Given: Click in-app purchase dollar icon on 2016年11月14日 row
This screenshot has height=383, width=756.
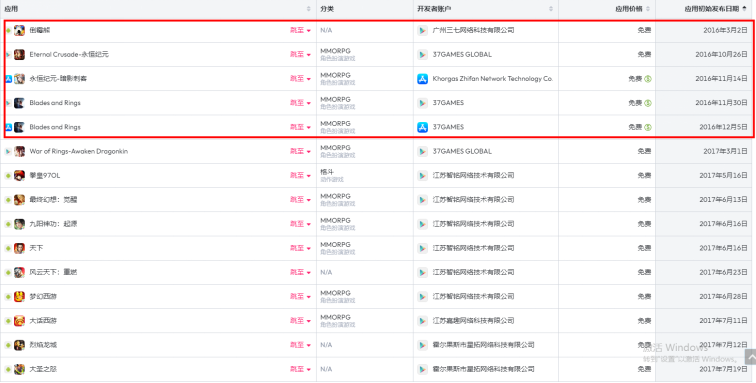Looking at the screenshot, I should click(x=648, y=79).
